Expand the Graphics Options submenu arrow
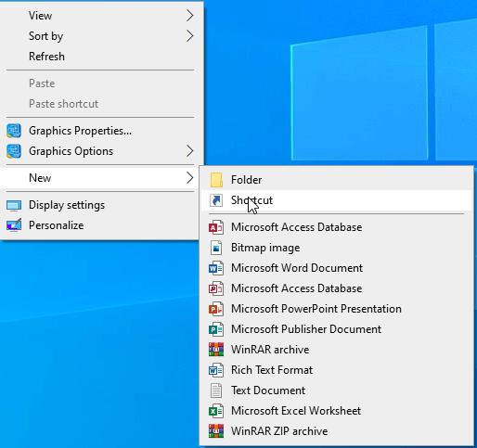The height and width of the screenshot is (448, 477). coord(190,151)
